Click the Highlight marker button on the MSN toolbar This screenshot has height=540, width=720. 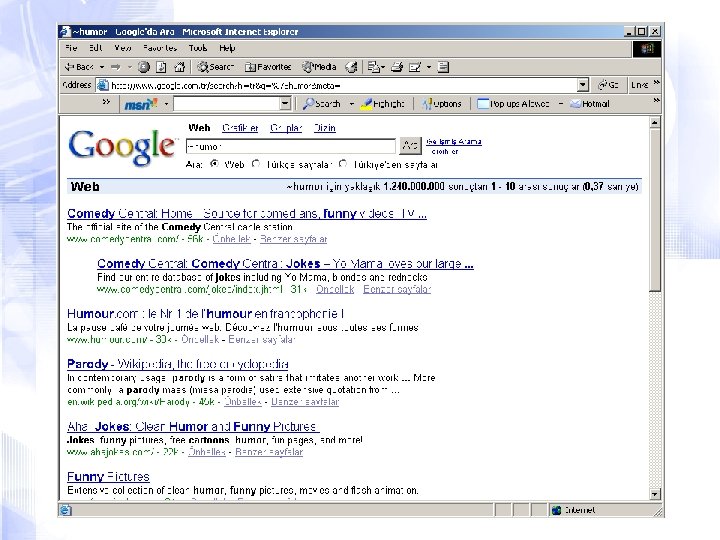point(382,104)
